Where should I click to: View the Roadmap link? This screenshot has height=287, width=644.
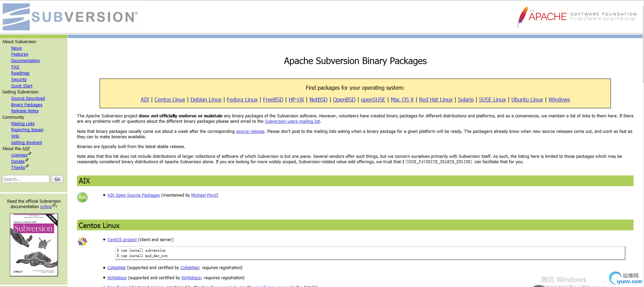pyautogui.click(x=20, y=73)
